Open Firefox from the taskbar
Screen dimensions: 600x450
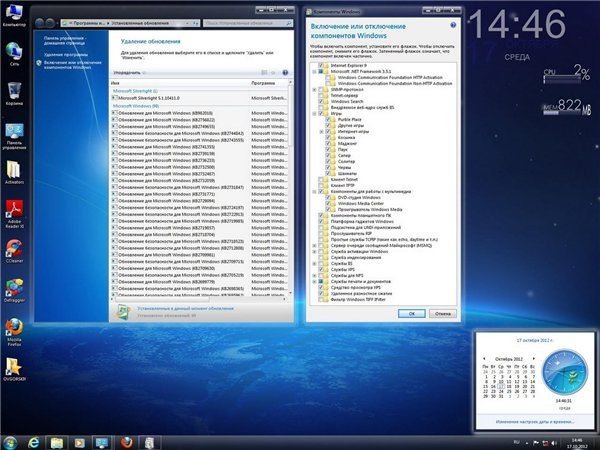pyautogui.click(x=126, y=443)
